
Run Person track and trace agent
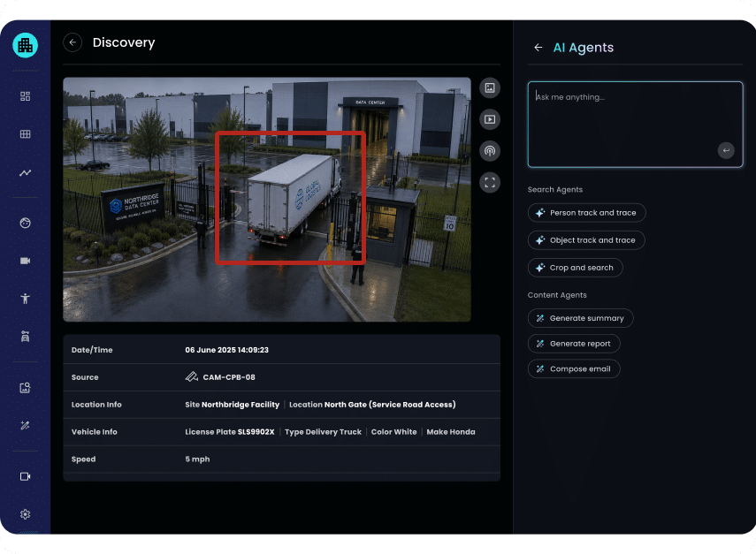[586, 213]
